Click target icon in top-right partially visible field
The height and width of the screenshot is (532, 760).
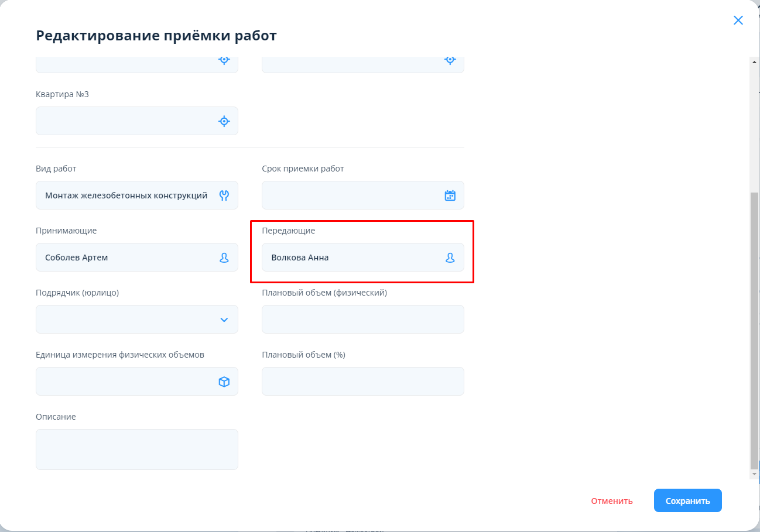[x=450, y=60]
